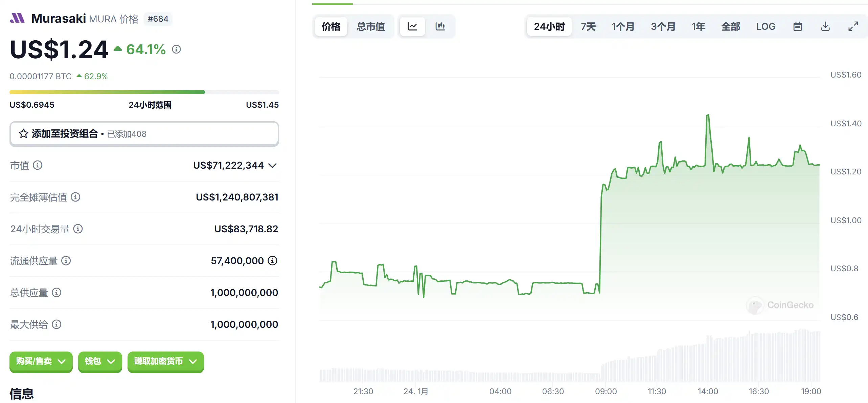Select the 总市值 chart mode
Viewport: 868px width, 403px height.
pos(371,26)
